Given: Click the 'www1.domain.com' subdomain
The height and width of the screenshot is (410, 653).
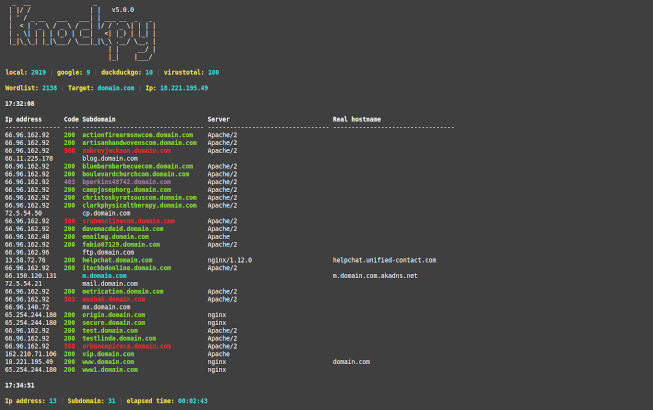Looking at the screenshot, I should [x=110, y=370].
